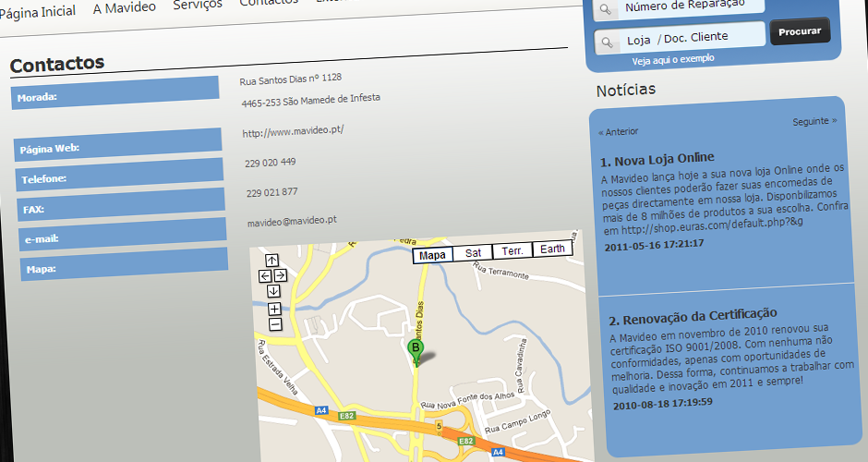Click the fax number 229 021 877
The width and height of the screenshot is (868, 462).
pyautogui.click(x=271, y=193)
